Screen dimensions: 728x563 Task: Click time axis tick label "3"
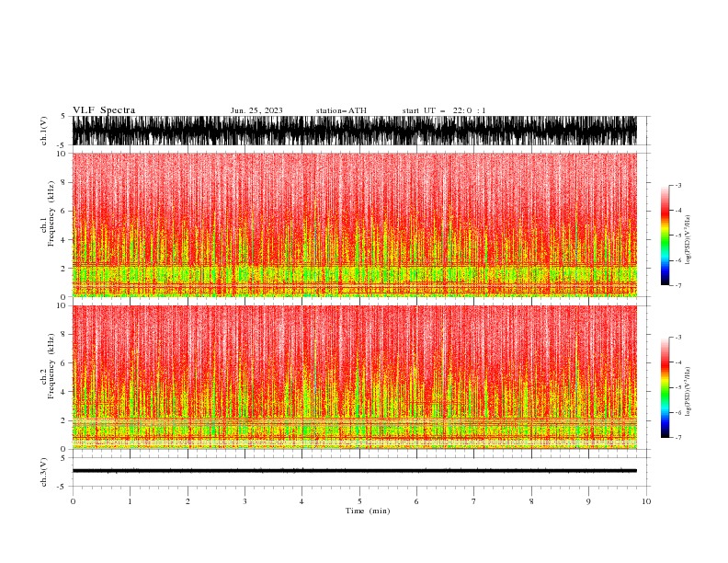(245, 501)
